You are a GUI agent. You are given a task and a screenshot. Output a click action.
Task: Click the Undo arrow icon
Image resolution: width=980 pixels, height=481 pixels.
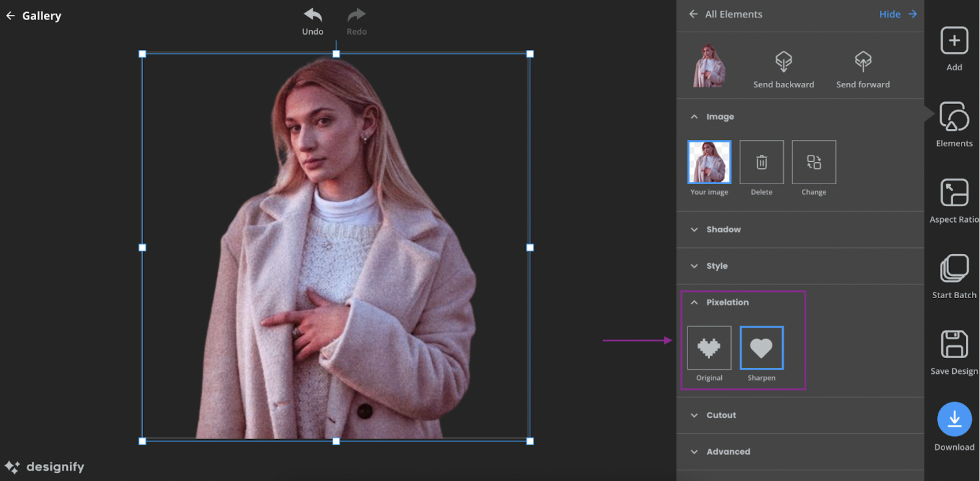point(313,15)
